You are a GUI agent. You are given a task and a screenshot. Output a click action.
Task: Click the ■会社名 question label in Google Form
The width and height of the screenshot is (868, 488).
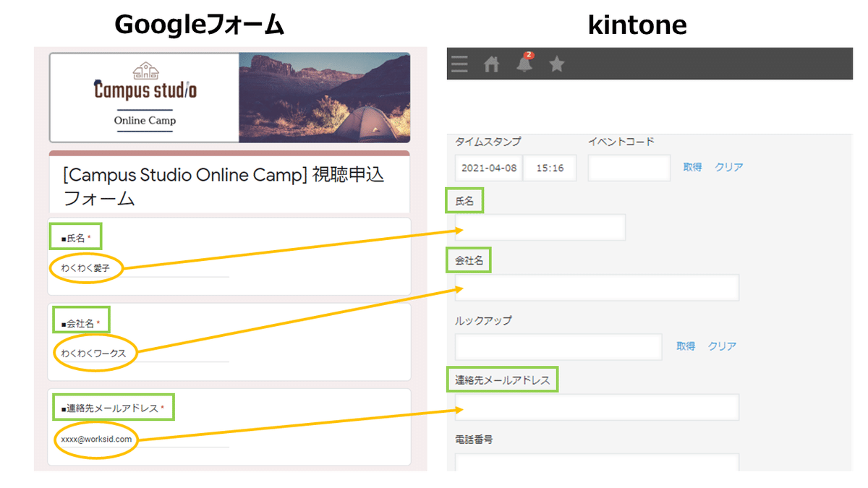coord(80,323)
